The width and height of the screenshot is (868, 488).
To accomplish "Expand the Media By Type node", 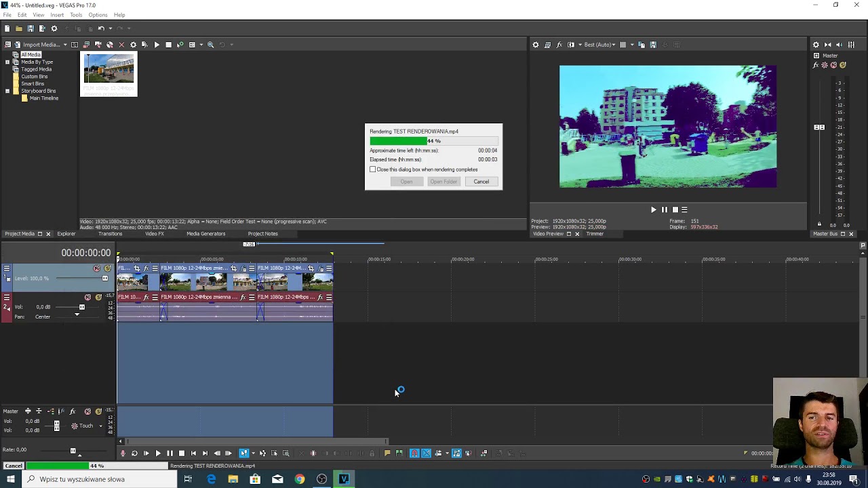I will pos(7,62).
